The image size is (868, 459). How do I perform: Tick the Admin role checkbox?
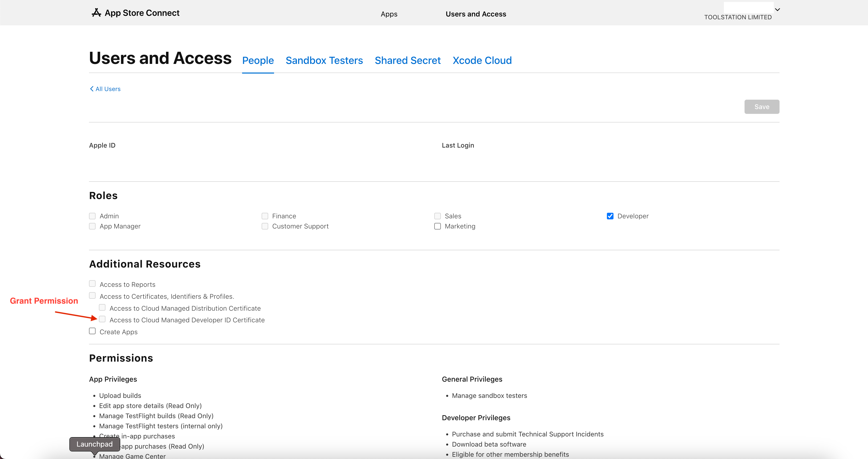[x=92, y=216]
